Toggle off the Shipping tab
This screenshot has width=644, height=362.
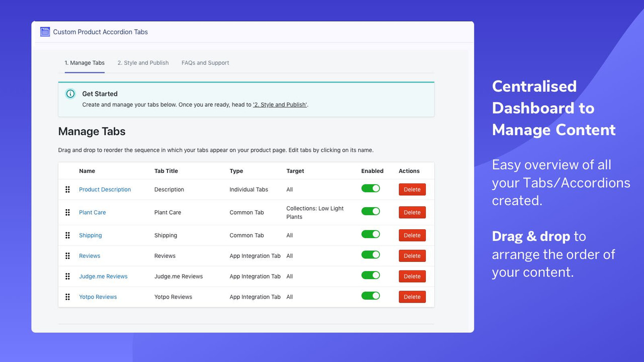(371, 234)
